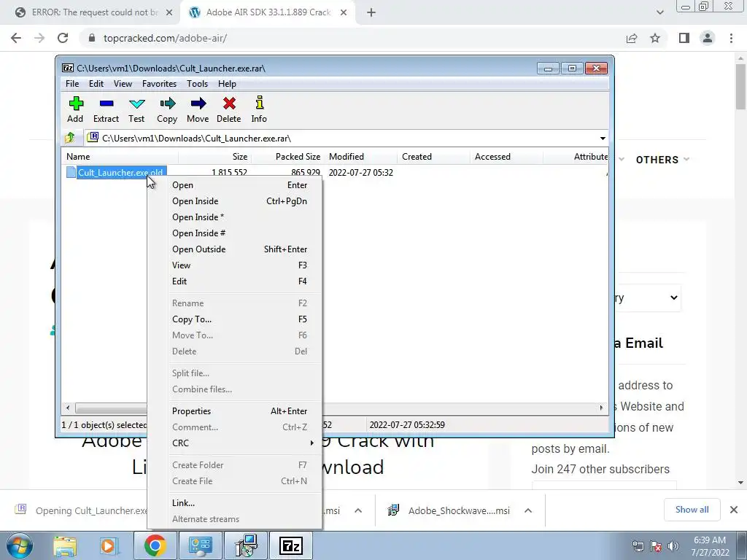Click the Copy toolbar icon in 7-Zip
The width and height of the screenshot is (747, 560).
click(x=167, y=109)
